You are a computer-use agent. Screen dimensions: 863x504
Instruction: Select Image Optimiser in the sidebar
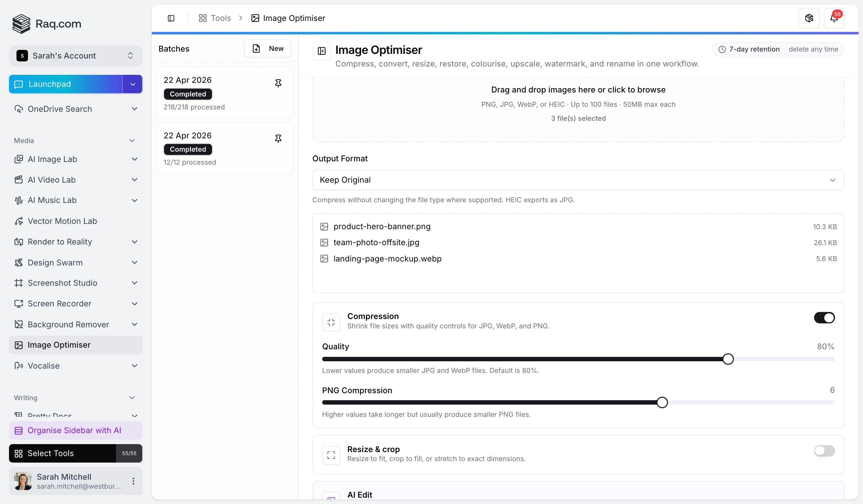59,345
